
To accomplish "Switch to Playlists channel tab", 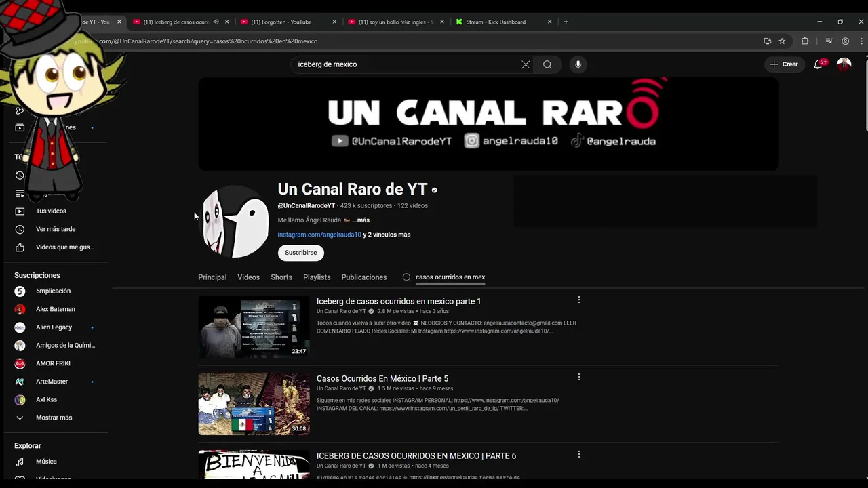I will (317, 277).
